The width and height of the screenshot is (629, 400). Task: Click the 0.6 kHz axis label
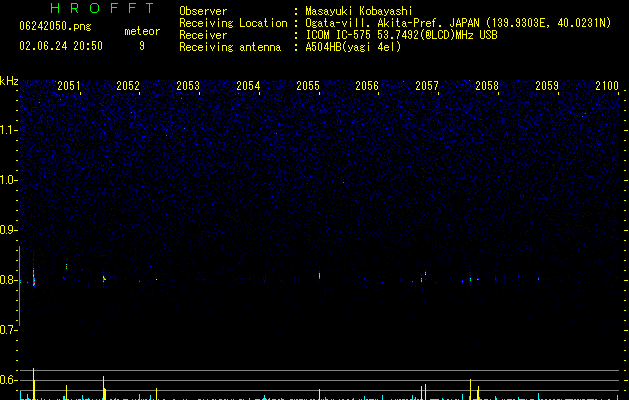pos(8,380)
